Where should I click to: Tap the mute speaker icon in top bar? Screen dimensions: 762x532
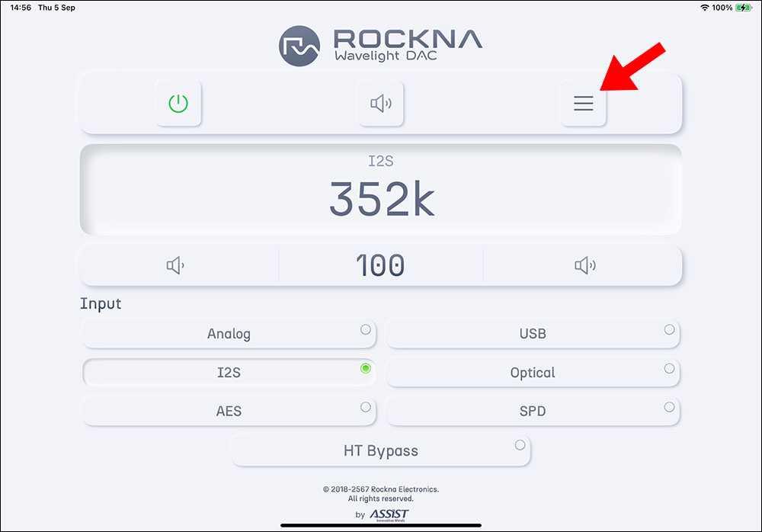pos(381,104)
